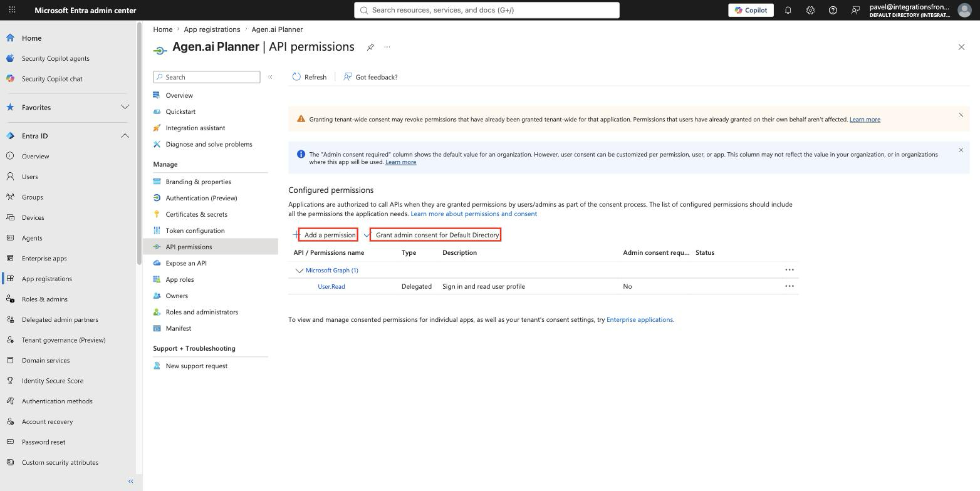This screenshot has height=491, width=980.
Task: Open Identity Secure Score
Action: coord(52,381)
